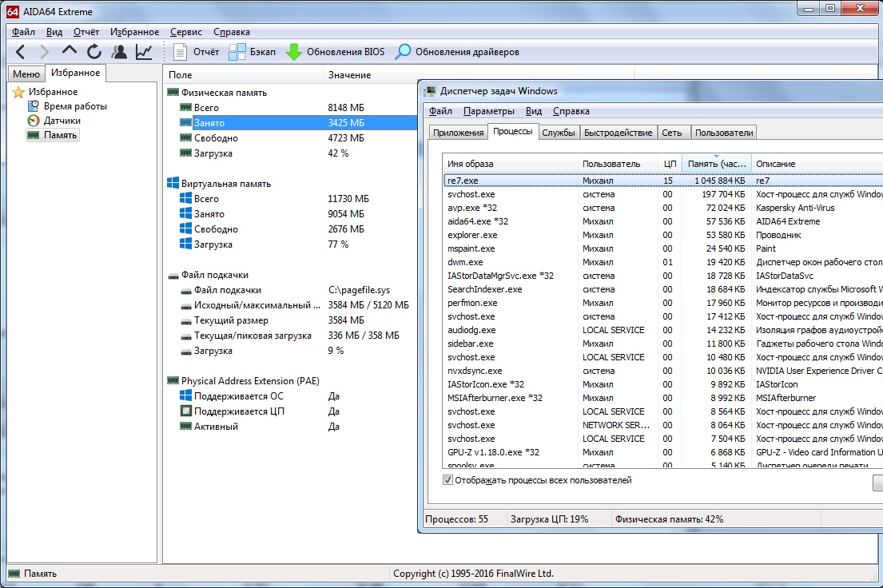
Task: Click the Поле column header in AIDA64
Action: [243, 75]
